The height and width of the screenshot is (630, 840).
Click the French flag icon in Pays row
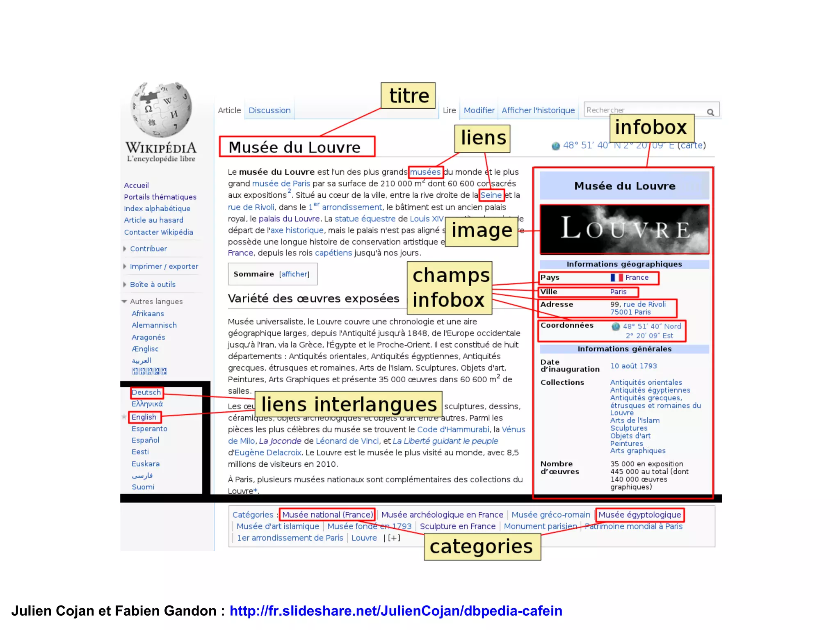[x=616, y=278]
